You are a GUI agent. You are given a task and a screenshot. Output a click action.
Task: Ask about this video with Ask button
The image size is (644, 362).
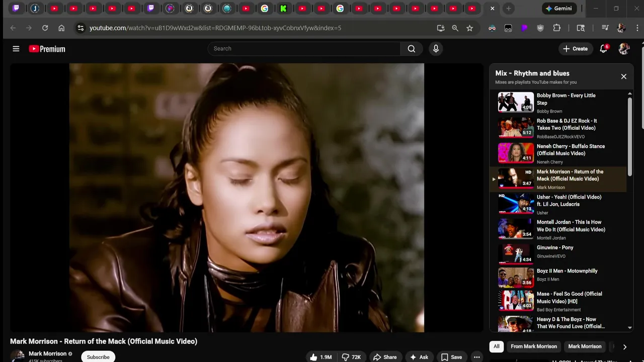click(x=419, y=357)
